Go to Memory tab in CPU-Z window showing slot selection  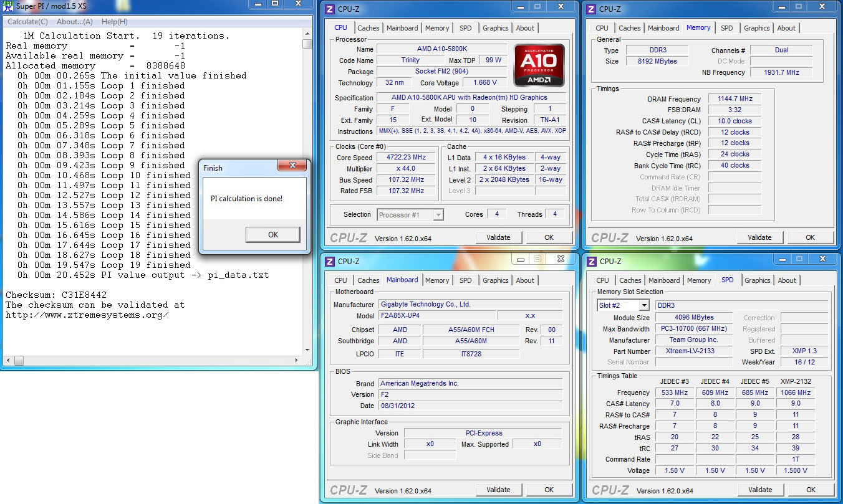pyautogui.click(x=699, y=280)
